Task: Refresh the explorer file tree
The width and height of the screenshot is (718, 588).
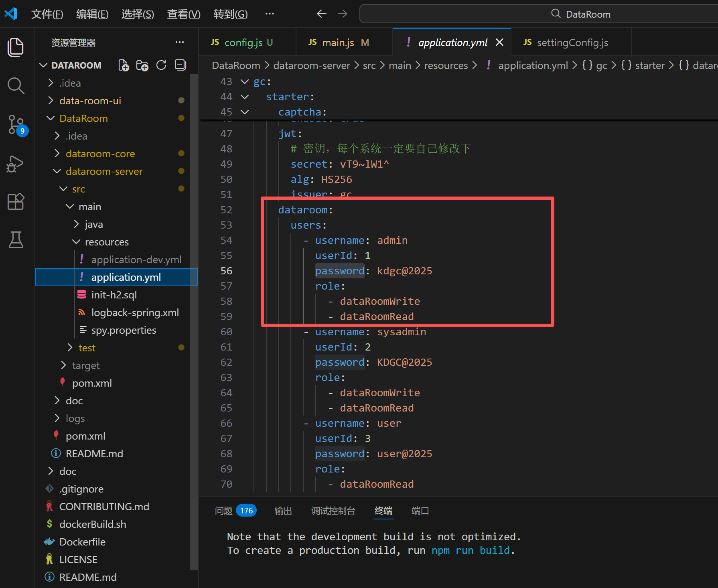Action: 161,65
